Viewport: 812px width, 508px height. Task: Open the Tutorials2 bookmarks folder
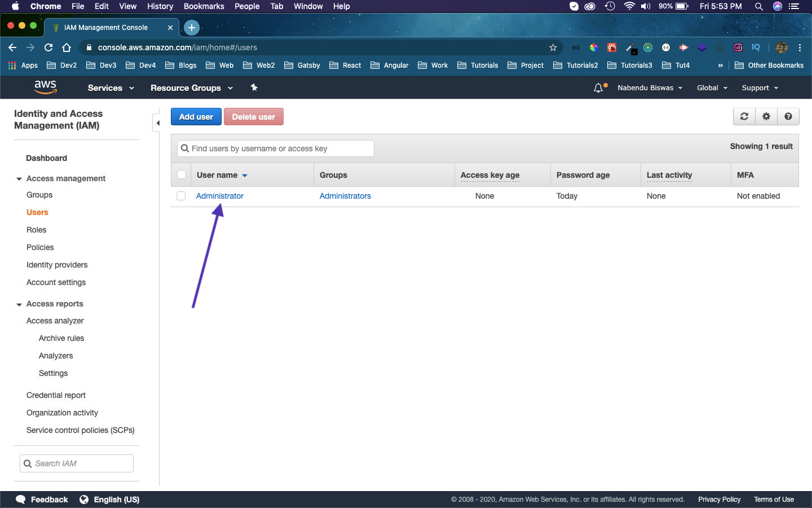(x=576, y=65)
